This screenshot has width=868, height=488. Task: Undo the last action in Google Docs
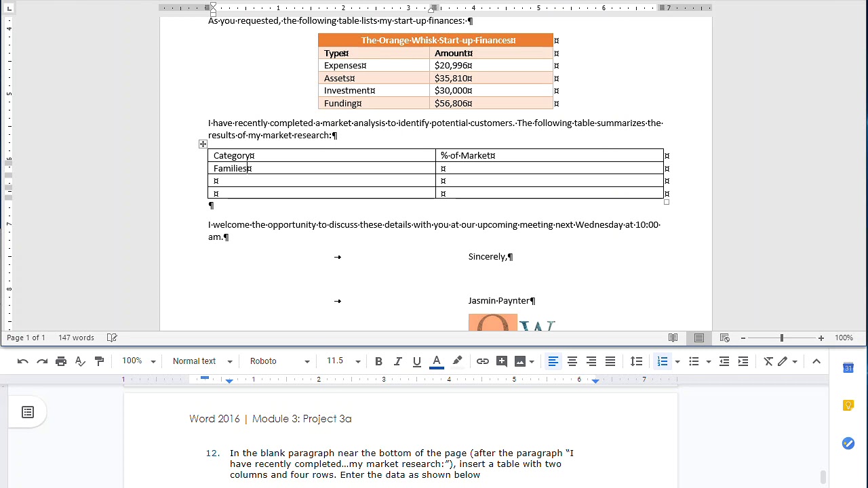click(x=23, y=361)
